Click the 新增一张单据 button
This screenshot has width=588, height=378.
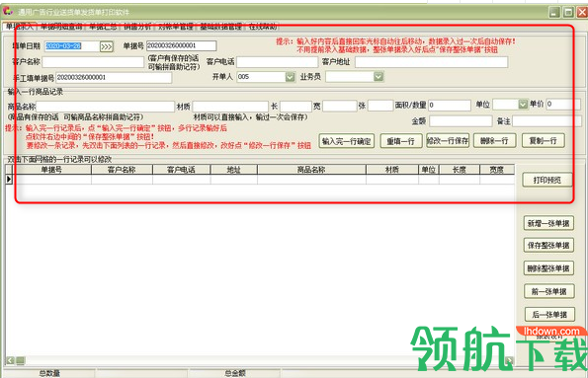click(x=548, y=224)
